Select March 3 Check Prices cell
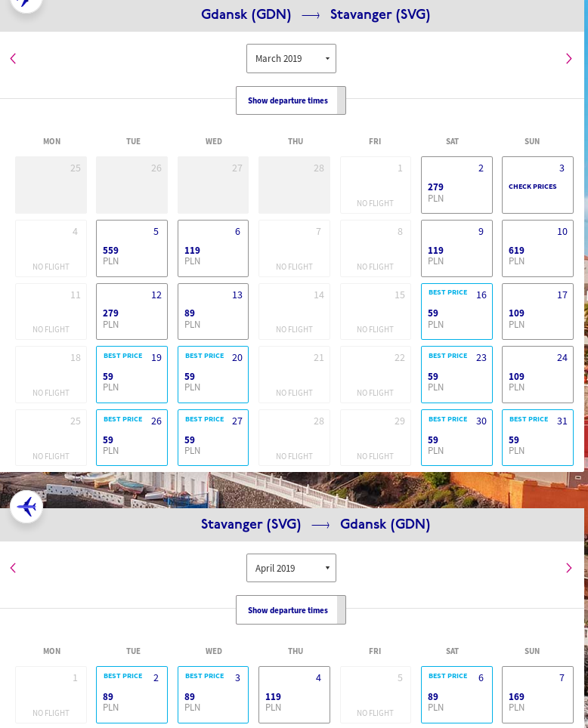 (537, 185)
